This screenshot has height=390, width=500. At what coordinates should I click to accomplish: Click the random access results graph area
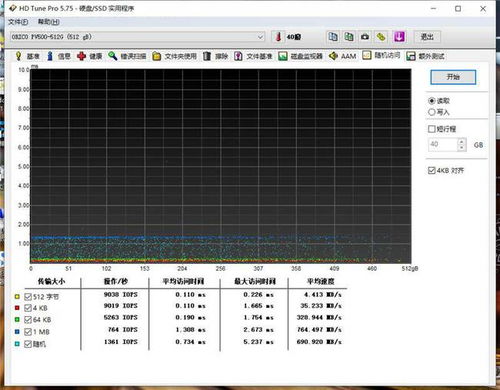220,166
